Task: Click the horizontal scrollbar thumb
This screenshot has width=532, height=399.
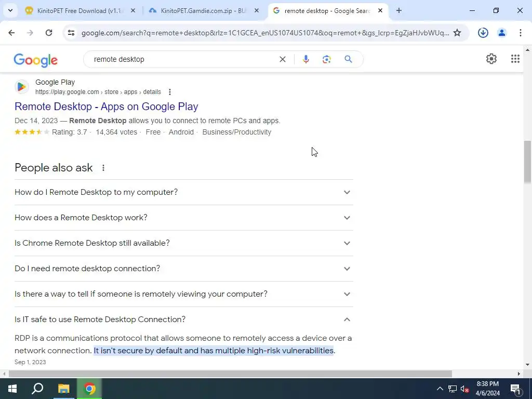Action: point(230,374)
